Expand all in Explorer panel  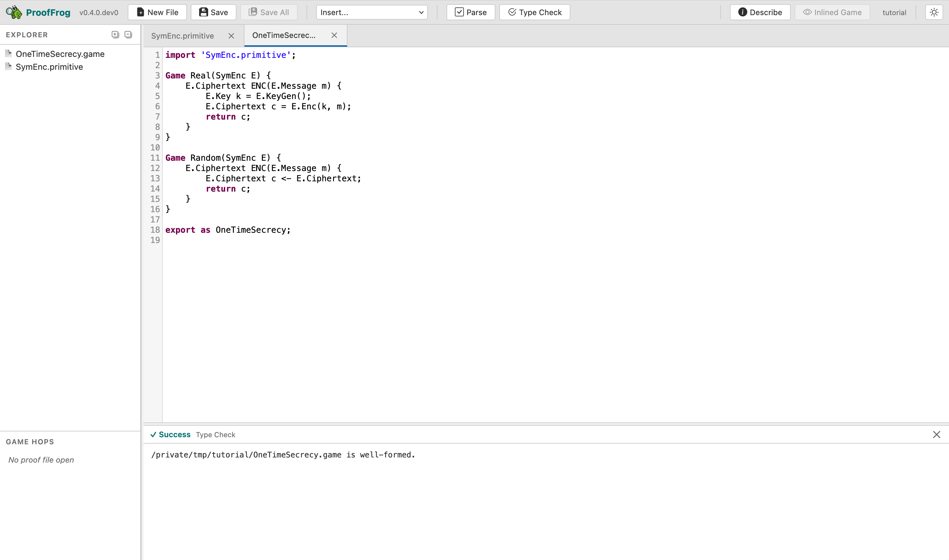click(115, 35)
